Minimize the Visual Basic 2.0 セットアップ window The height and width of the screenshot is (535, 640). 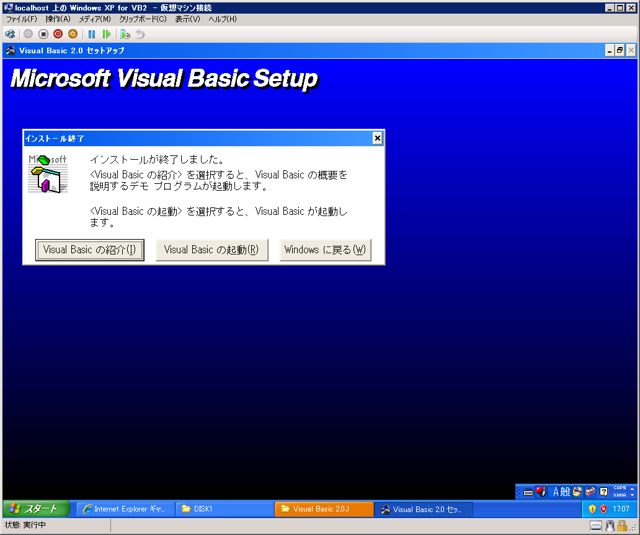[x=610, y=51]
